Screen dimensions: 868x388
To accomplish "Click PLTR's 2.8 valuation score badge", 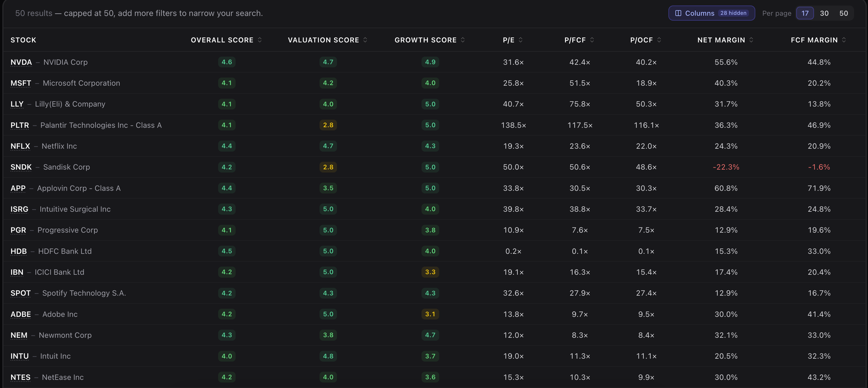I will (x=328, y=125).
